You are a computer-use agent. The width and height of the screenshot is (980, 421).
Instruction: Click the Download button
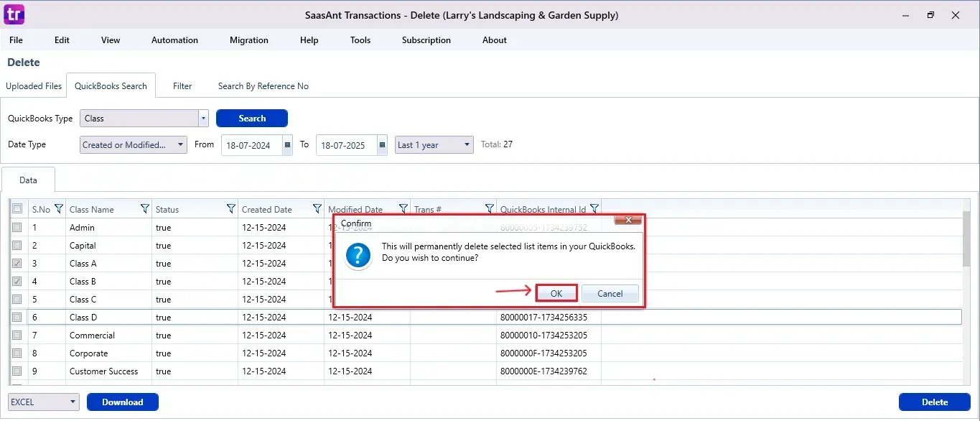(123, 402)
